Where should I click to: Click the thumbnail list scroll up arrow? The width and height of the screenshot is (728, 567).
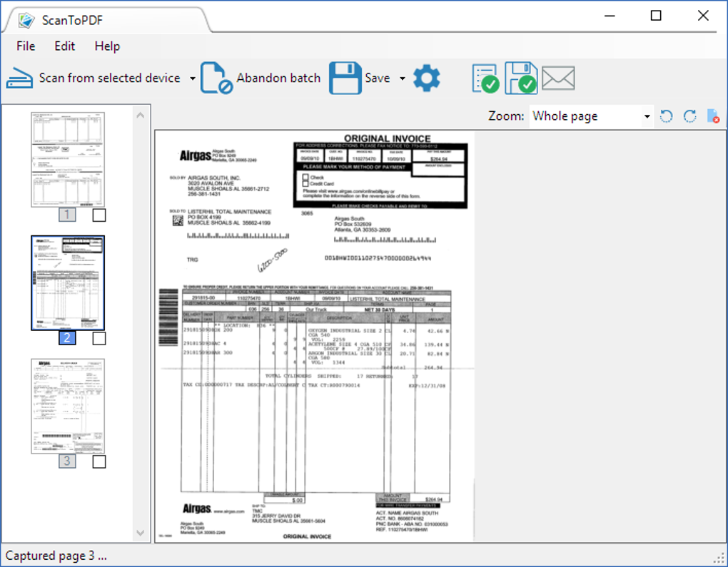coord(141,115)
